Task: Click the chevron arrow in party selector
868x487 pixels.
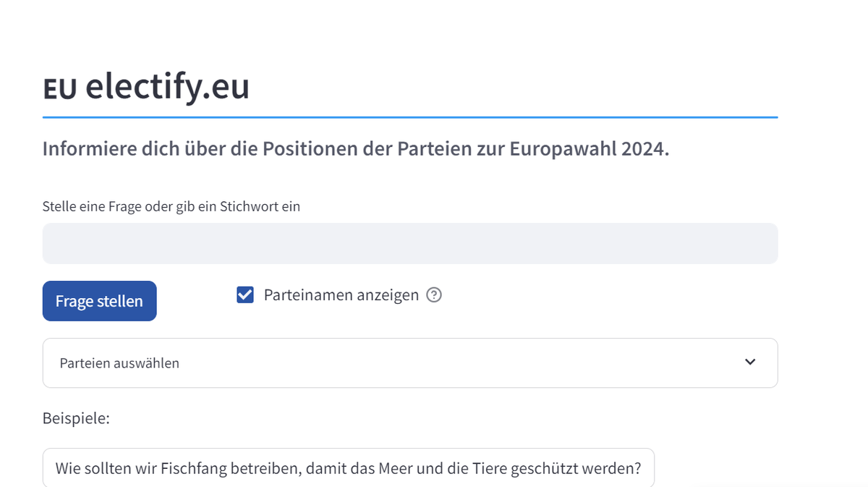Action: pyautogui.click(x=750, y=362)
